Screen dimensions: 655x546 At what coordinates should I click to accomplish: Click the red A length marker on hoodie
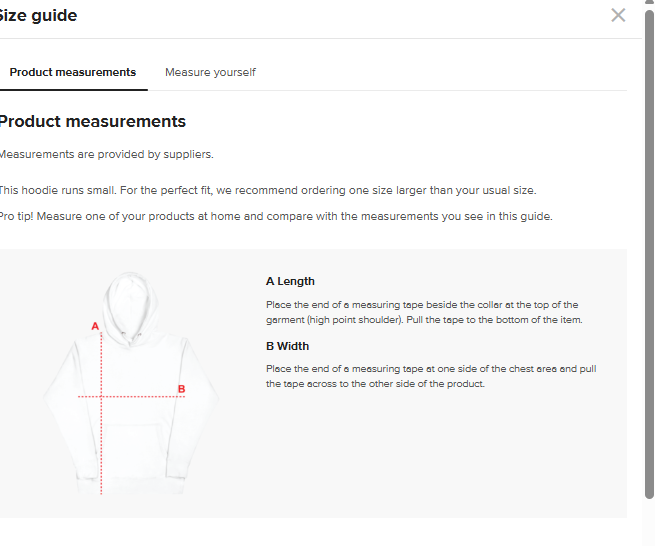pyautogui.click(x=95, y=326)
